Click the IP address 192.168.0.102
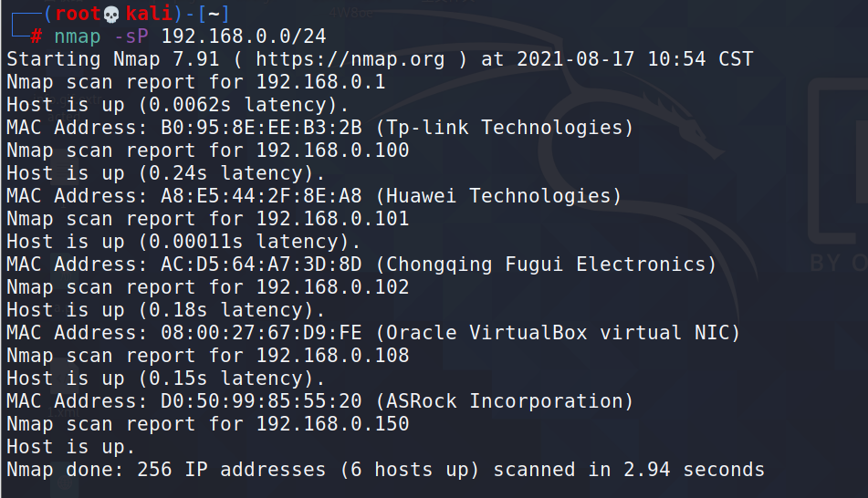 pyautogui.click(x=332, y=287)
